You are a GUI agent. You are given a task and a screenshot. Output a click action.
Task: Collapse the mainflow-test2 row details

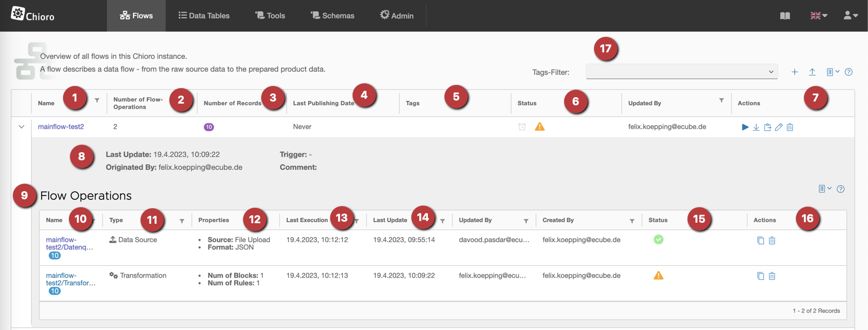point(21,127)
